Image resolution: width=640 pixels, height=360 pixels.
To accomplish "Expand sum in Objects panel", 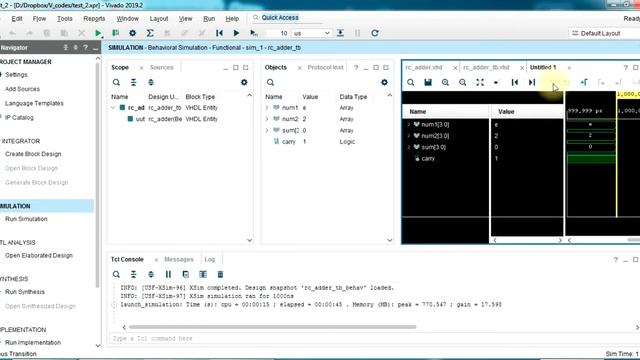I will (267, 131).
